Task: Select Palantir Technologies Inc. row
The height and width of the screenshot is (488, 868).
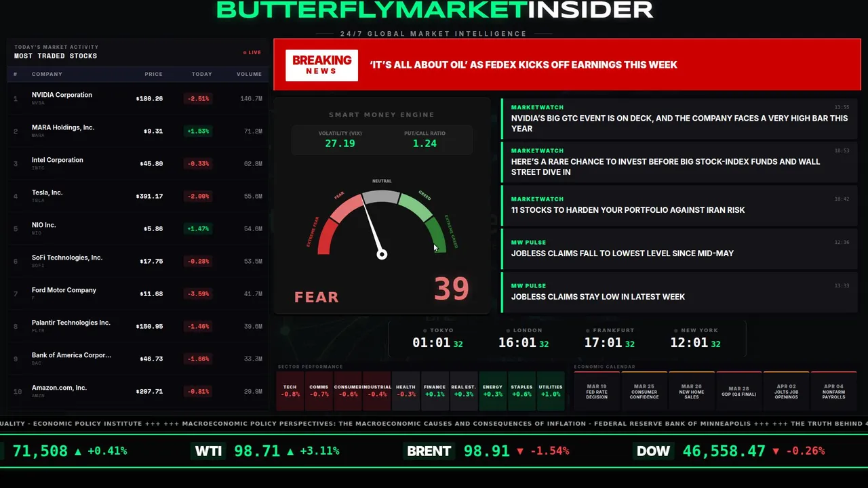Action: click(138, 326)
